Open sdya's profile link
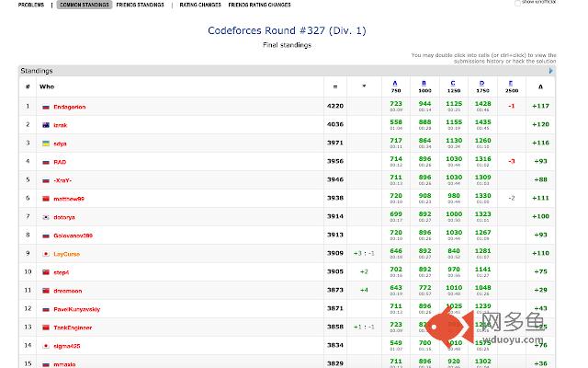588x368 pixels. pyautogui.click(x=60, y=144)
